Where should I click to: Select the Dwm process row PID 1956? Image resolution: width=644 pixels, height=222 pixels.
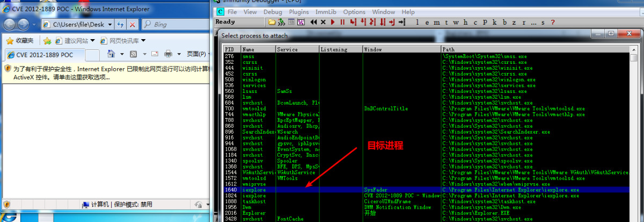[427, 207]
